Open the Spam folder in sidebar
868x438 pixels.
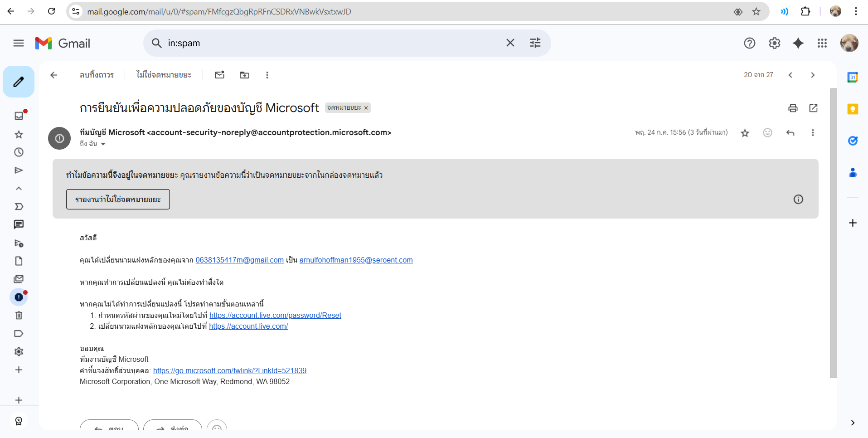(19, 297)
